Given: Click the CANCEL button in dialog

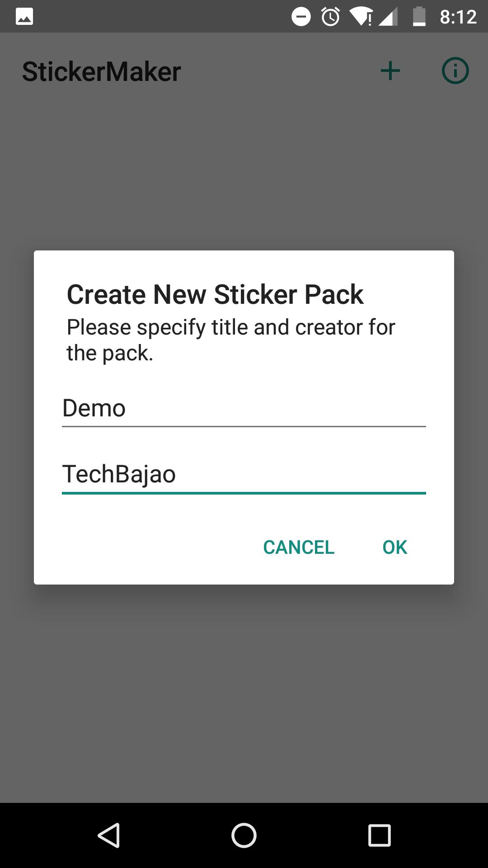Looking at the screenshot, I should (x=299, y=547).
